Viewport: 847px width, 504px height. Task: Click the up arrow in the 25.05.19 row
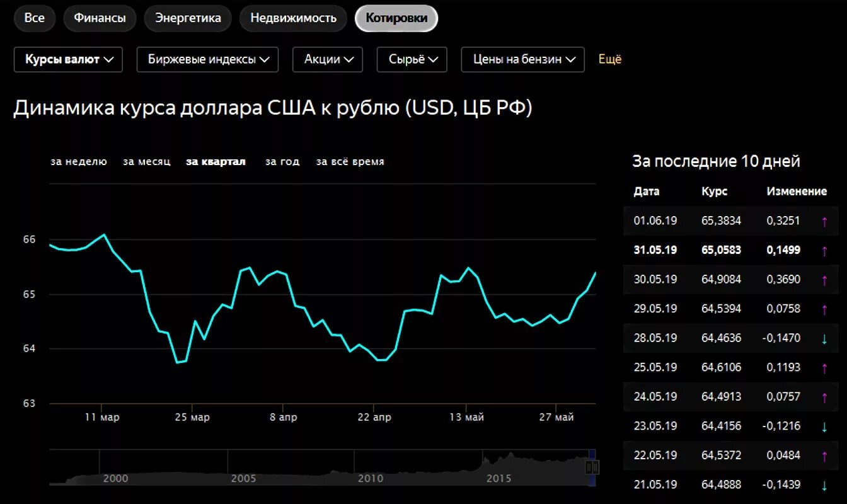point(824,368)
